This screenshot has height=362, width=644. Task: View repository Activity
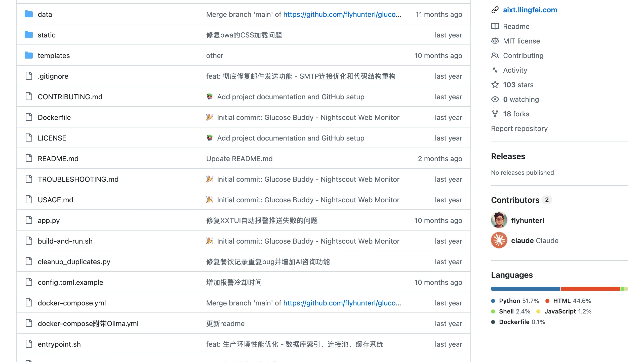515,70
